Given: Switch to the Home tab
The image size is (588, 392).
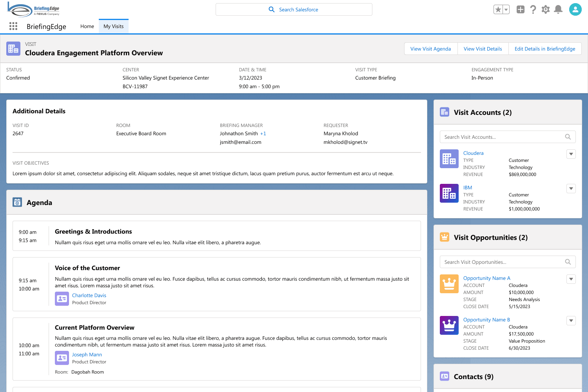Looking at the screenshot, I should 87,26.
